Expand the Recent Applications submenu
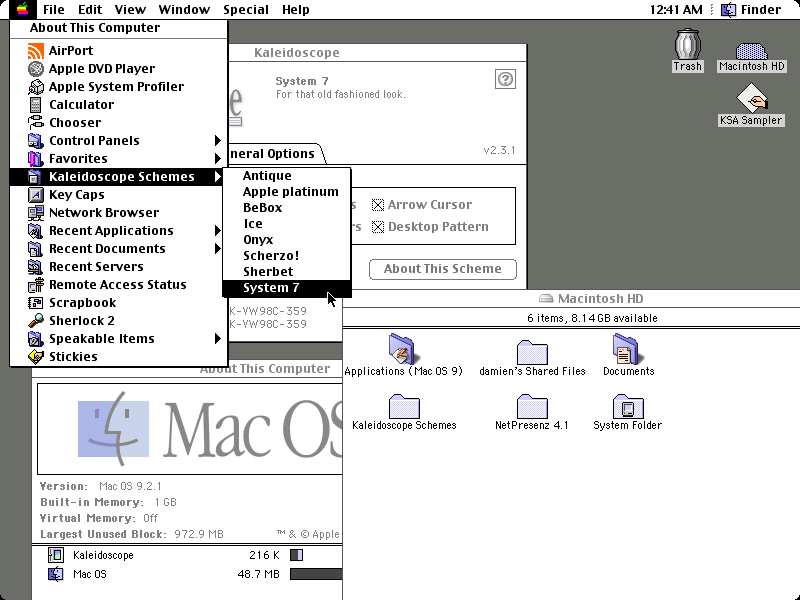 pyautogui.click(x=218, y=231)
